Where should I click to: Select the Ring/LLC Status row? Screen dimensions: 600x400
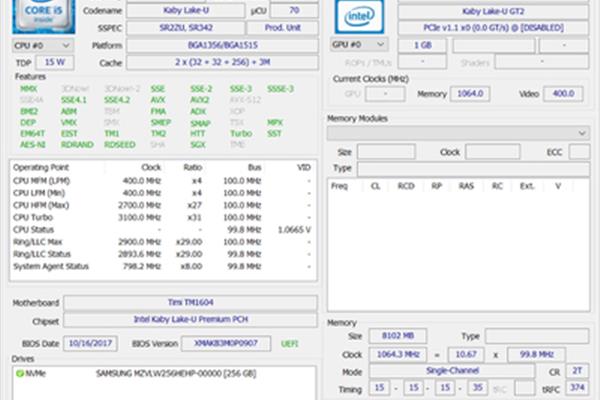pos(163,254)
